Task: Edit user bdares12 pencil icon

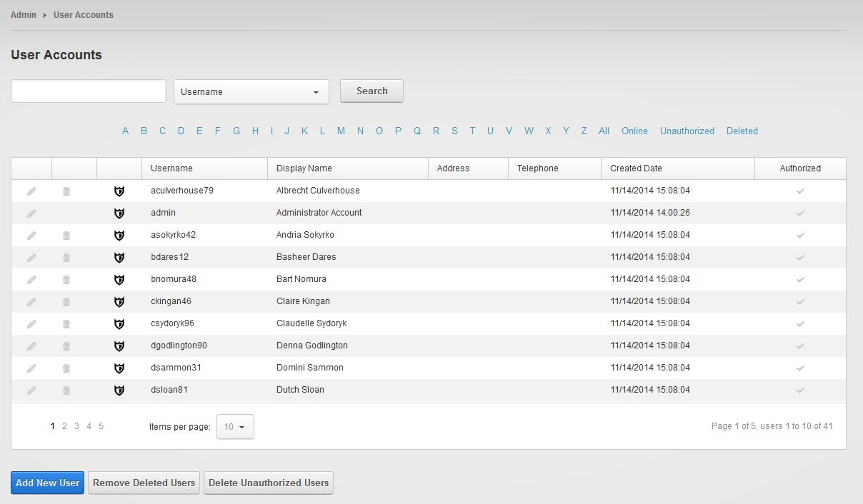Action: pyautogui.click(x=31, y=258)
